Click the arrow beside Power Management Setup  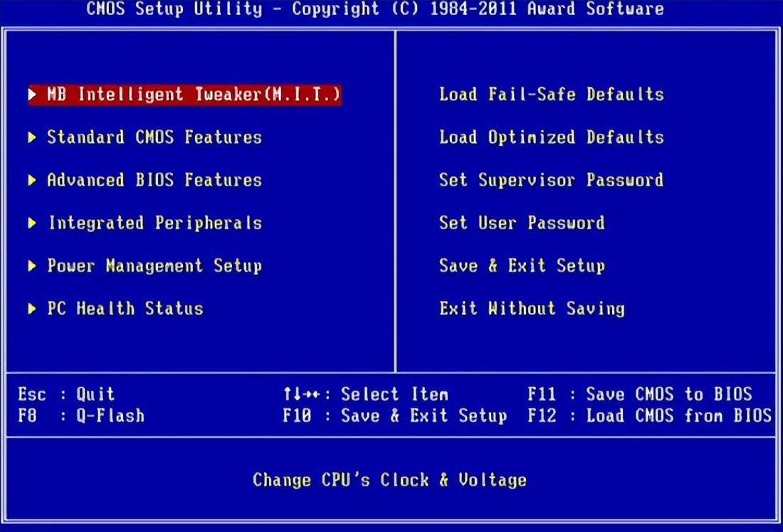33,265
